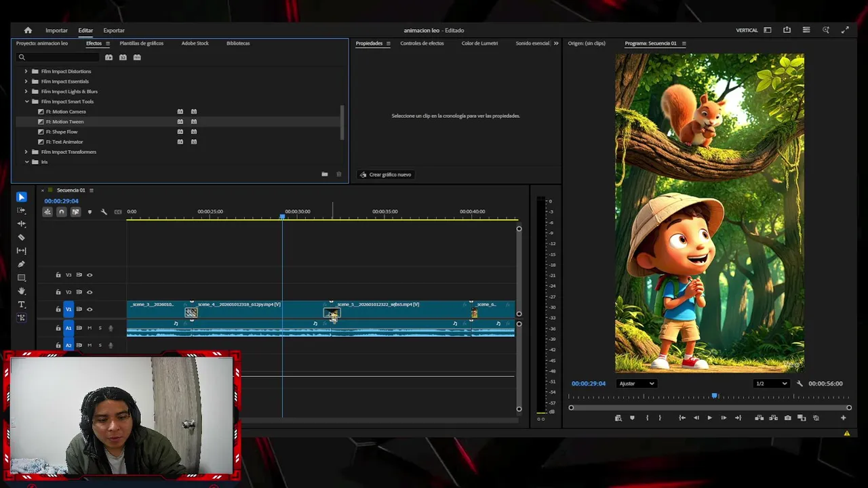Collapse Film Impact Smart Tools folder

(x=26, y=102)
